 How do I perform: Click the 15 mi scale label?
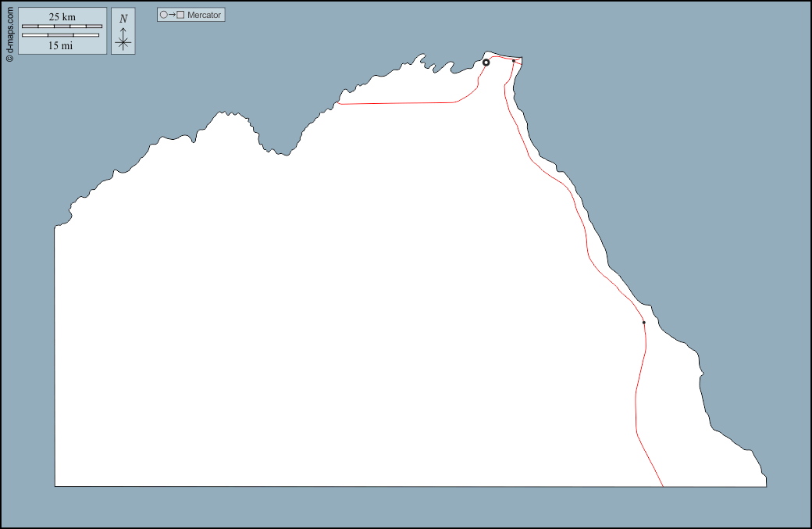click(61, 45)
